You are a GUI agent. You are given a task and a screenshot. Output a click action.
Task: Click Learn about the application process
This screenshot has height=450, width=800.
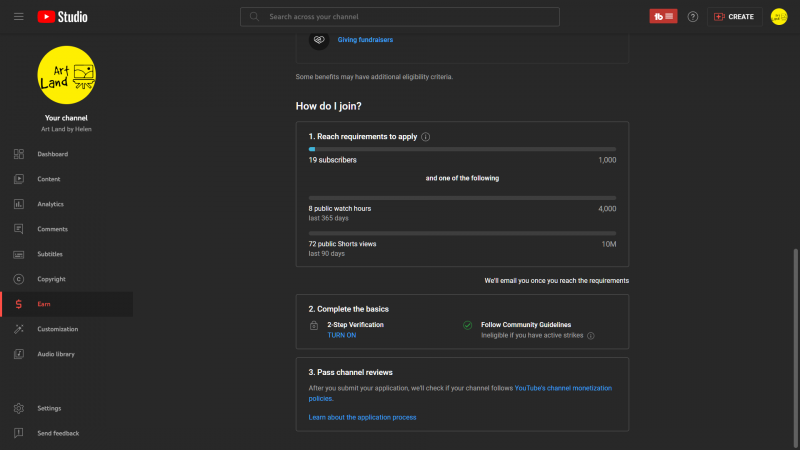pyautogui.click(x=362, y=417)
